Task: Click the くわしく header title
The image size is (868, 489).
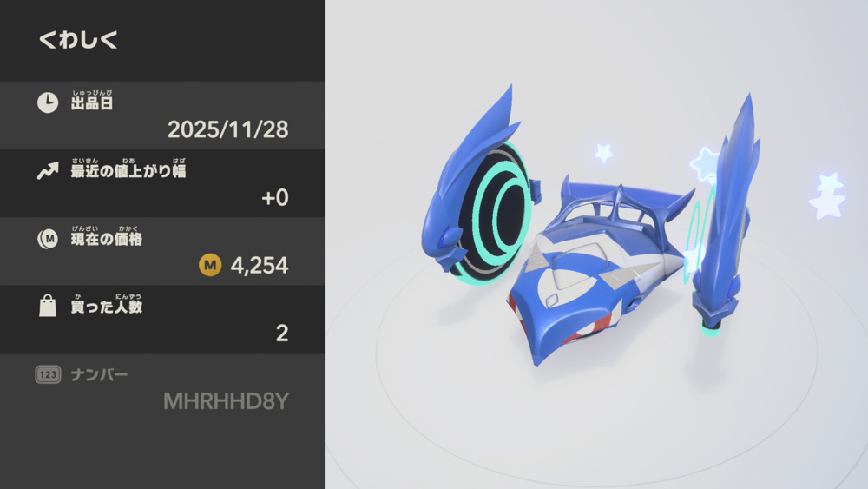Action: point(78,40)
